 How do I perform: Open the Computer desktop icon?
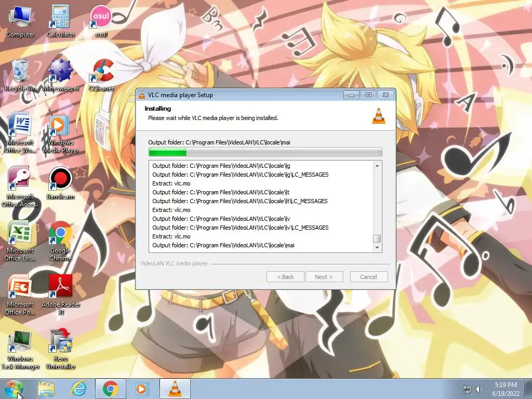[20, 21]
